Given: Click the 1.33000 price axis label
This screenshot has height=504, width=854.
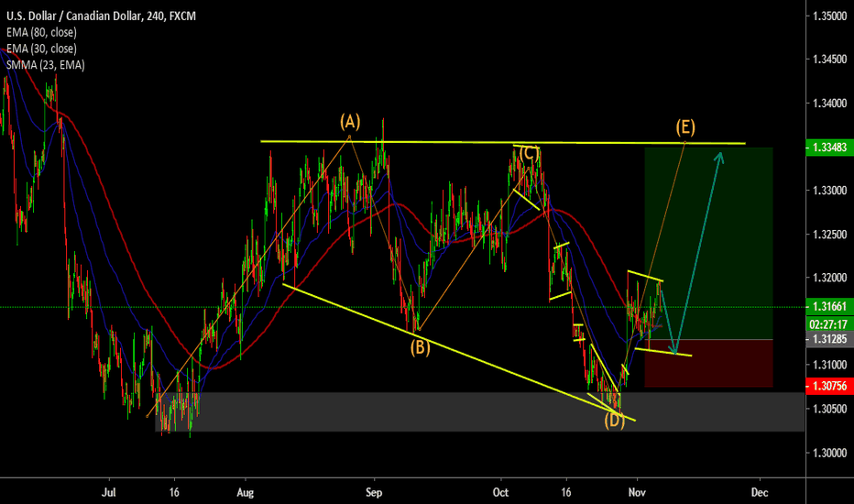Looking at the screenshot, I should (x=829, y=191).
